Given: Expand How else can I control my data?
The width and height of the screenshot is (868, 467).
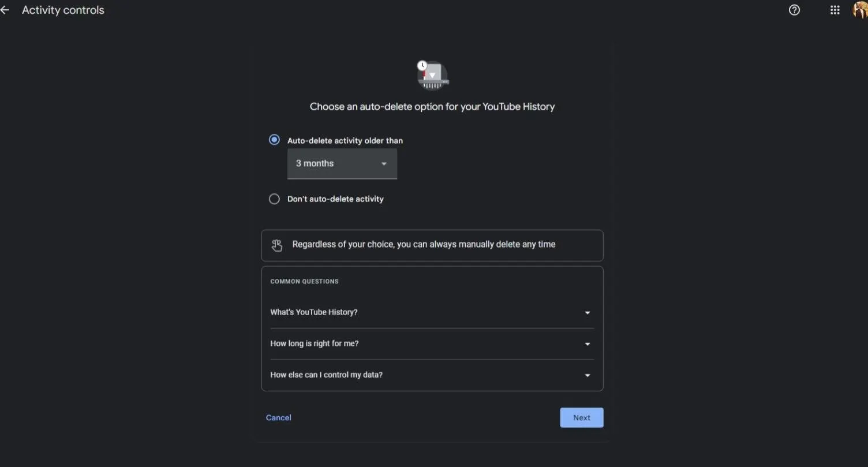Looking at the screenshot, I should [x=326, y=375].
